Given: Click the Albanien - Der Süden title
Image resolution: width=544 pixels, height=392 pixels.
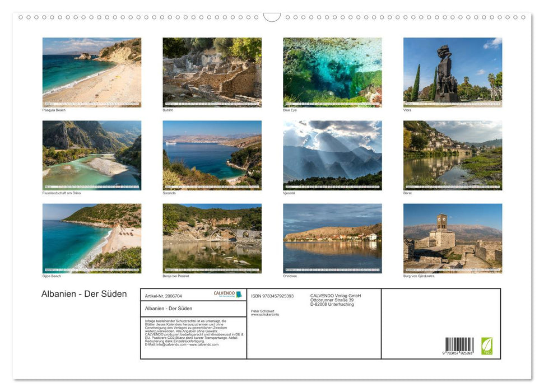Looking at the screenshot, I should click(x=85, y=293).
